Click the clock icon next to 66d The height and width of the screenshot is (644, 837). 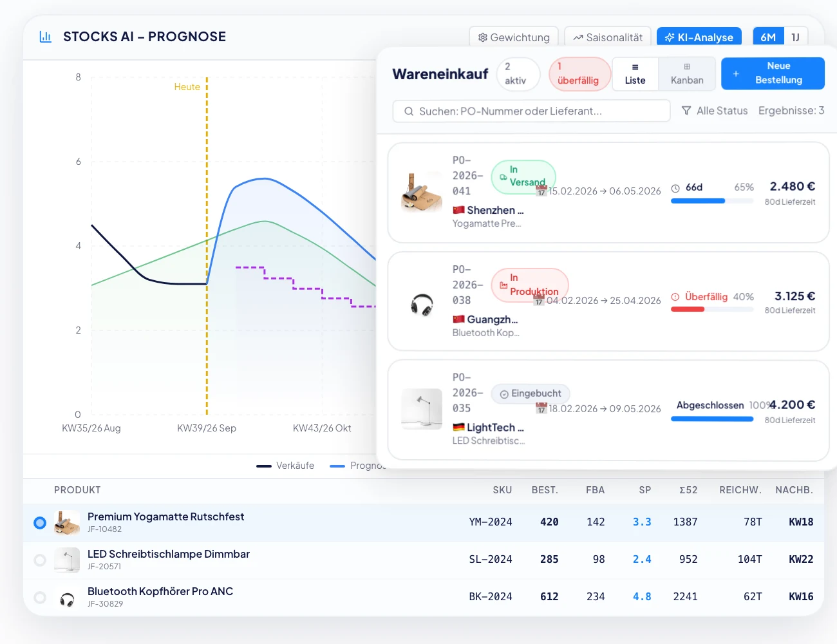tap(675, 188)
